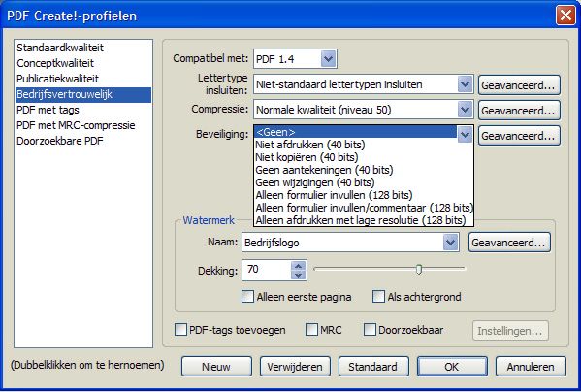Enable the MRC checkbox
The image size is (581, 392).
pos(311,329)
